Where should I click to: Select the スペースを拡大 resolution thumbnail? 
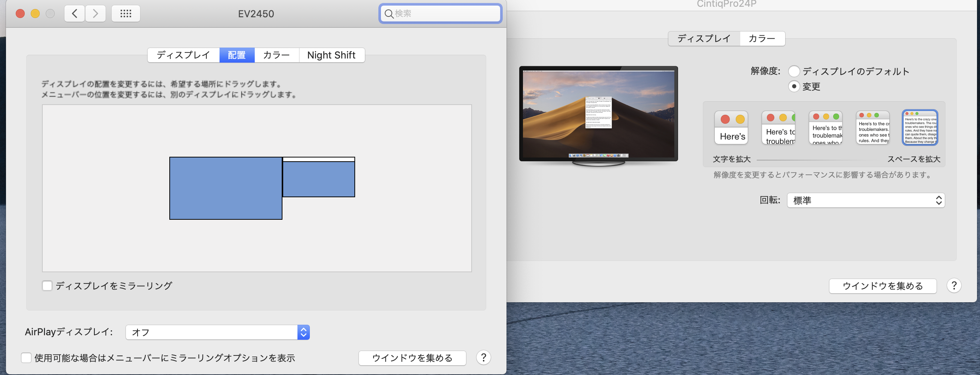(920, 127)
